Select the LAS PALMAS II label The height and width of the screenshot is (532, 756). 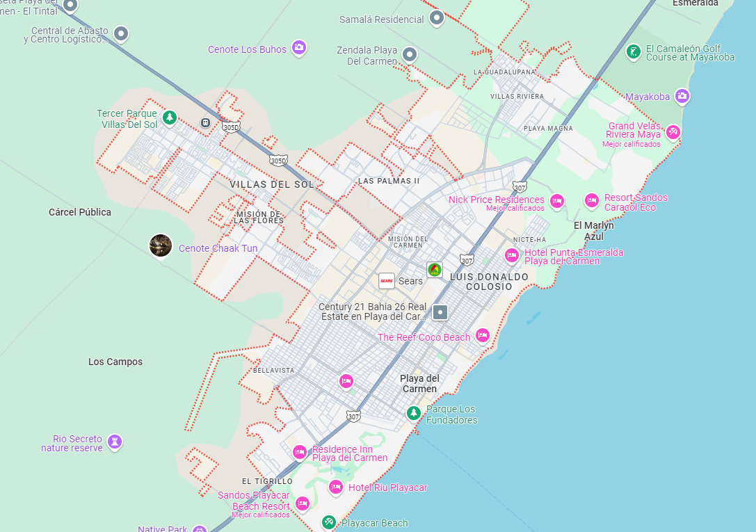(389, 182)
